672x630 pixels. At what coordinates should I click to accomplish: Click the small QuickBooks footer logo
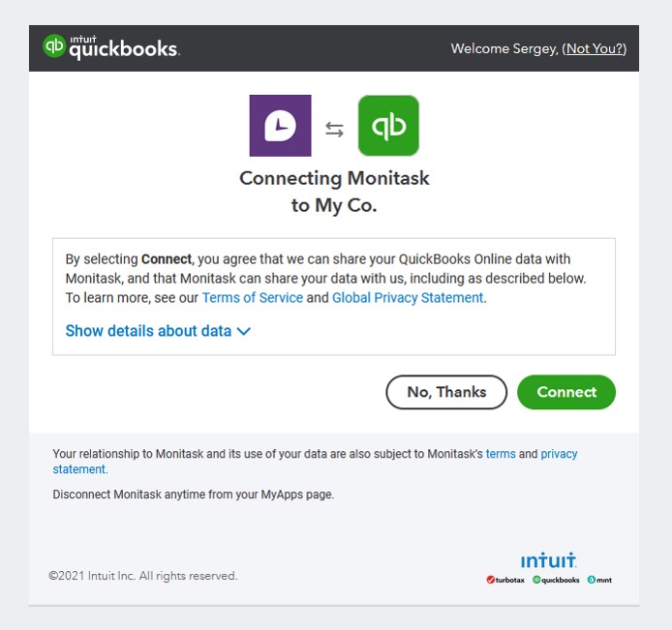(557, 580)
